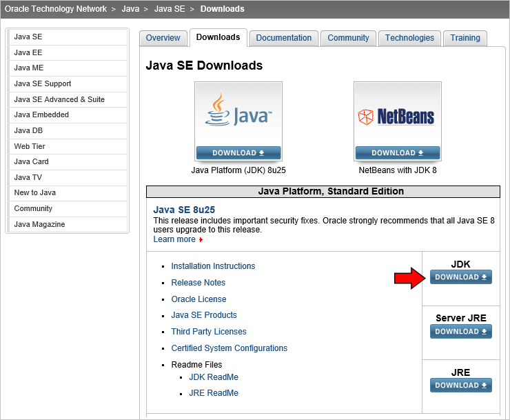
Task: Click the 'Java Platform (JDK) 8u25' caption
Action: tap(238, 170)
